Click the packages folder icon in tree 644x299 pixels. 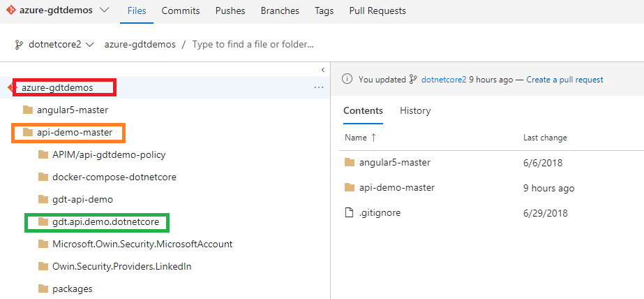pyautogui.click(x=43, y=289)
